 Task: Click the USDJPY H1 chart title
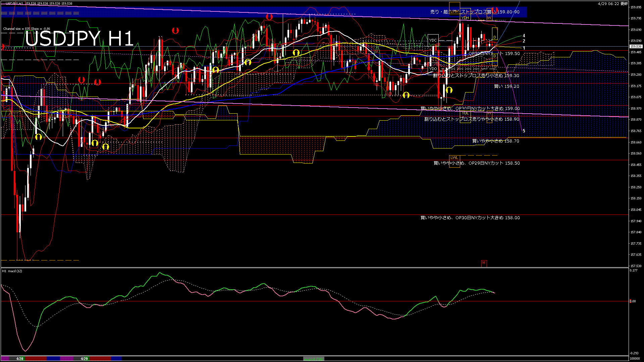coord(79,39)
